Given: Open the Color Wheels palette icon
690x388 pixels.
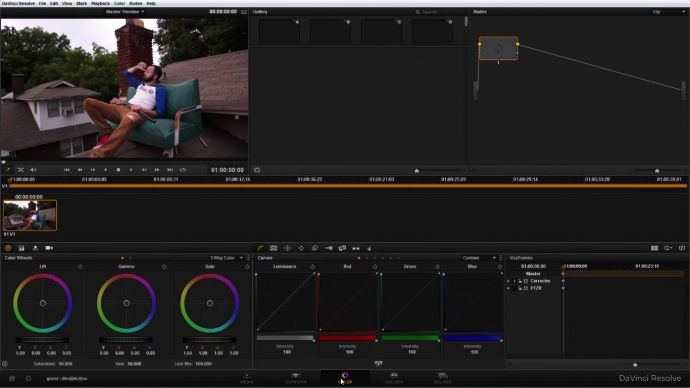Looking at the screenshot, I should [8, 248].
